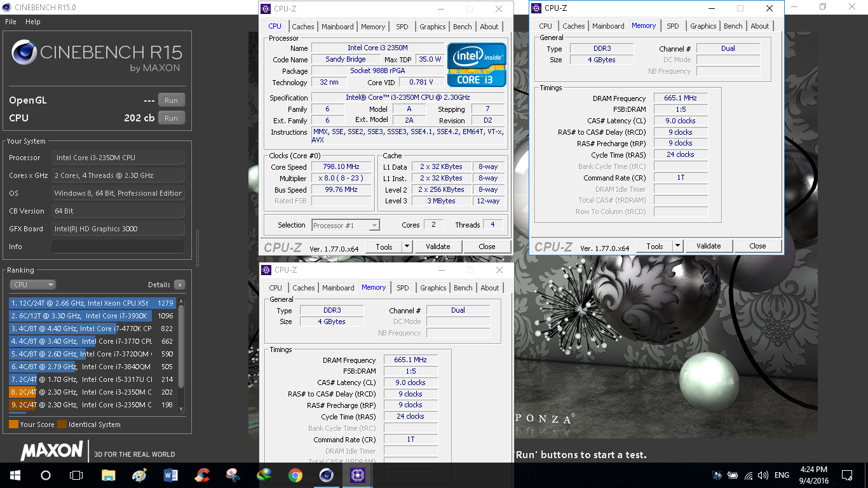Click Tools button in the middle CPU-Z window
Image resolution: width=868 pixels, height=488 pixels.
pyautogui.click(x=384, y=247)
